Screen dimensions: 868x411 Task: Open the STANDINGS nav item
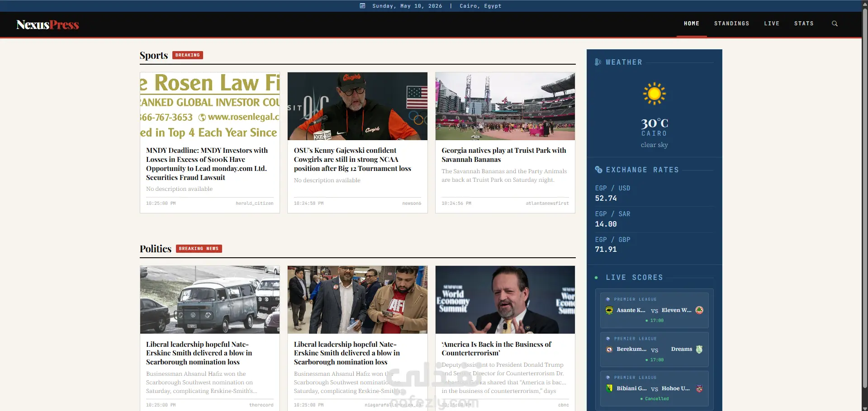(x=731, y=24)
